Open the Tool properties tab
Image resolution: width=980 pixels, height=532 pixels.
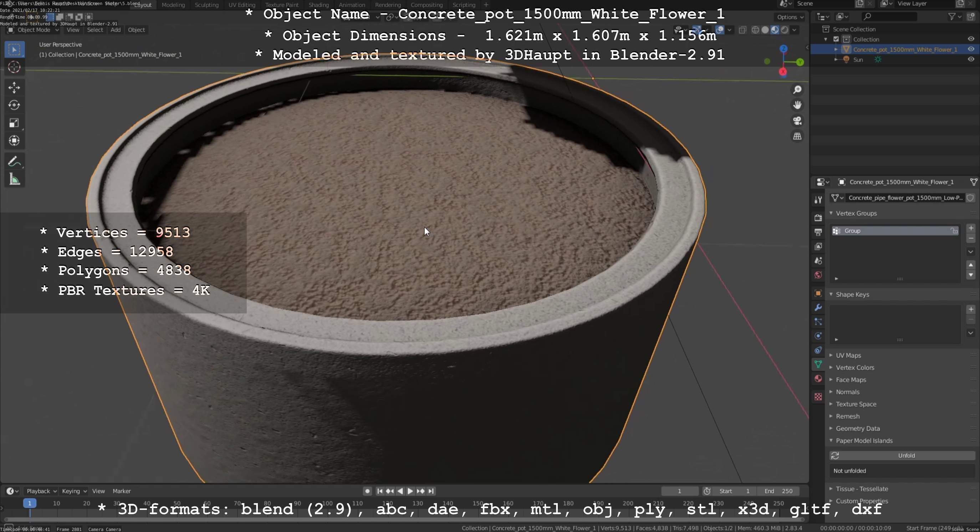click(818, 200)
